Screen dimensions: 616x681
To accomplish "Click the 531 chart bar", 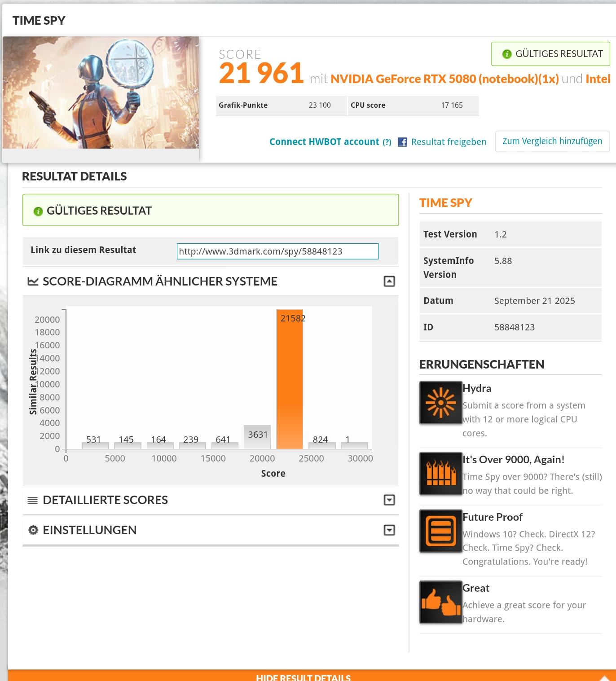I will [x=95, y=445].
